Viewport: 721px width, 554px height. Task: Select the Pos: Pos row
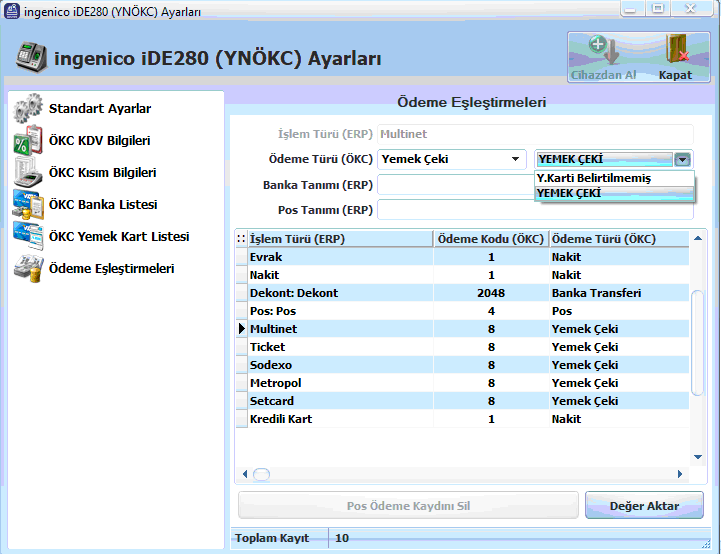pos(462,311)
